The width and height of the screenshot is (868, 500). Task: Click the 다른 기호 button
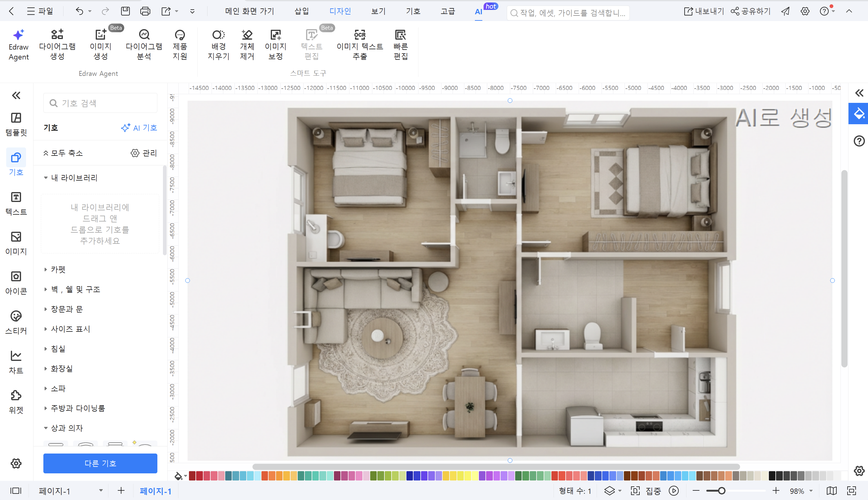pyautogui.click(x=100, y=463)
